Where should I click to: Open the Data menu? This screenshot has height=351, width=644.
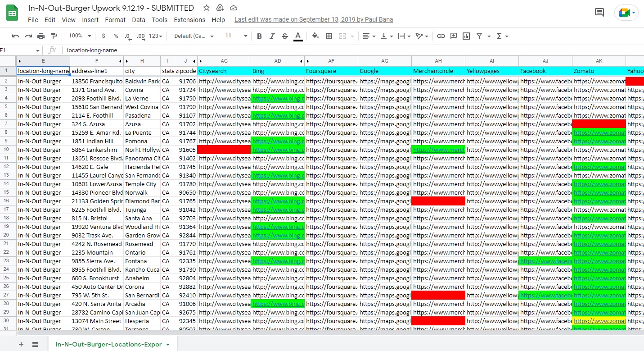click(x=139, y=20)
